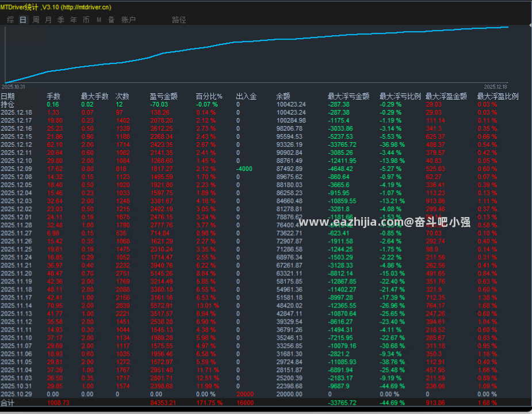The height and width of the screenshot is (414, 532).
Task: Click trade count 2839
Action: click(123, 306)
